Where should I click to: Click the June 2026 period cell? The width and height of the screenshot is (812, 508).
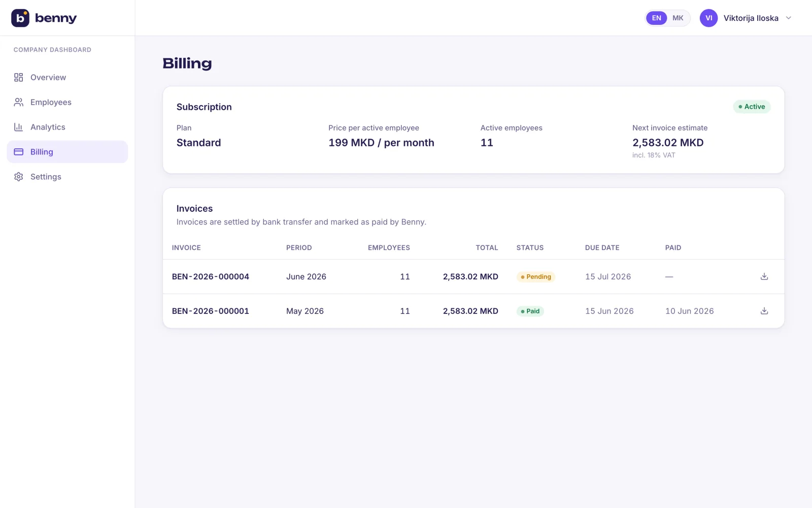(306, 277)
